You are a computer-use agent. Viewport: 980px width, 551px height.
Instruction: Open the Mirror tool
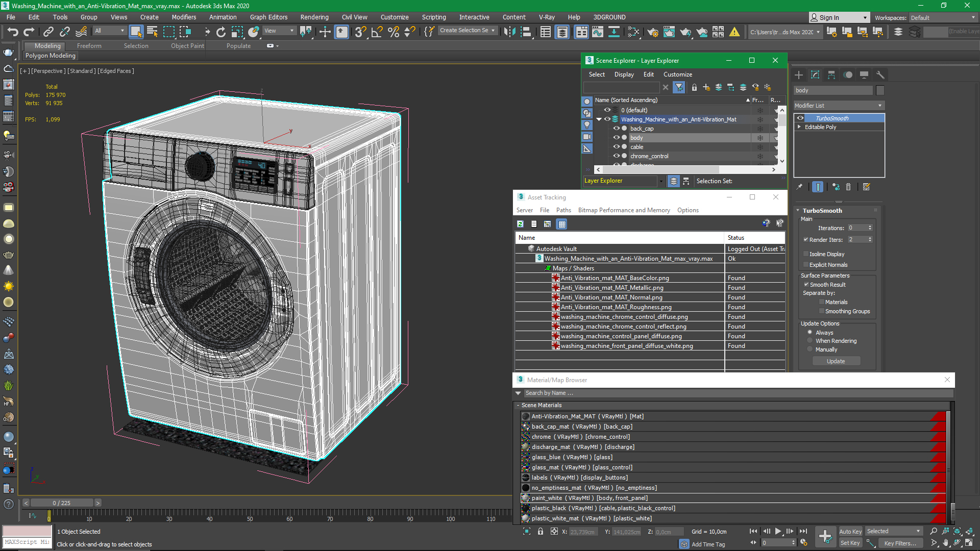coord(509,32)
